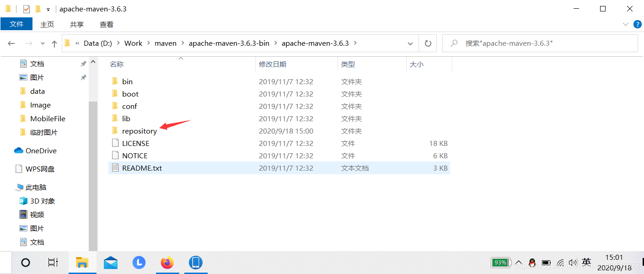Open the 临时图片 folder in sidebar

click(x=44, y=132)
